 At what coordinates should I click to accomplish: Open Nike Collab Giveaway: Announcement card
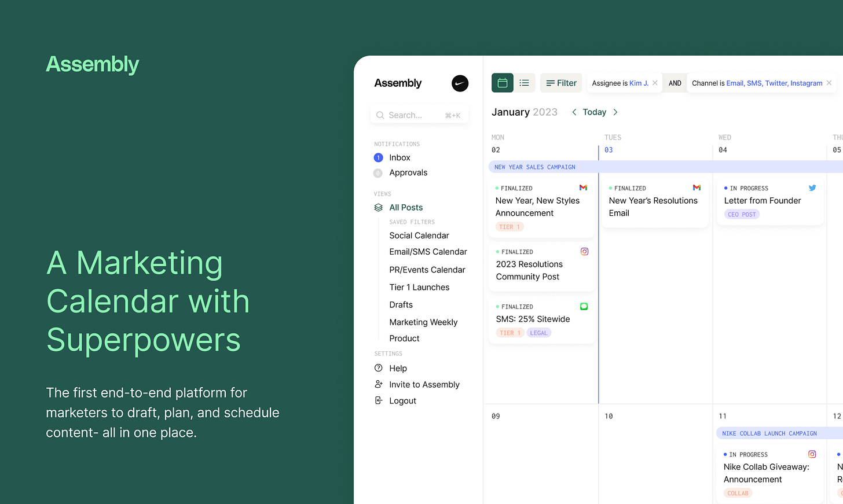tap(770, 474)
